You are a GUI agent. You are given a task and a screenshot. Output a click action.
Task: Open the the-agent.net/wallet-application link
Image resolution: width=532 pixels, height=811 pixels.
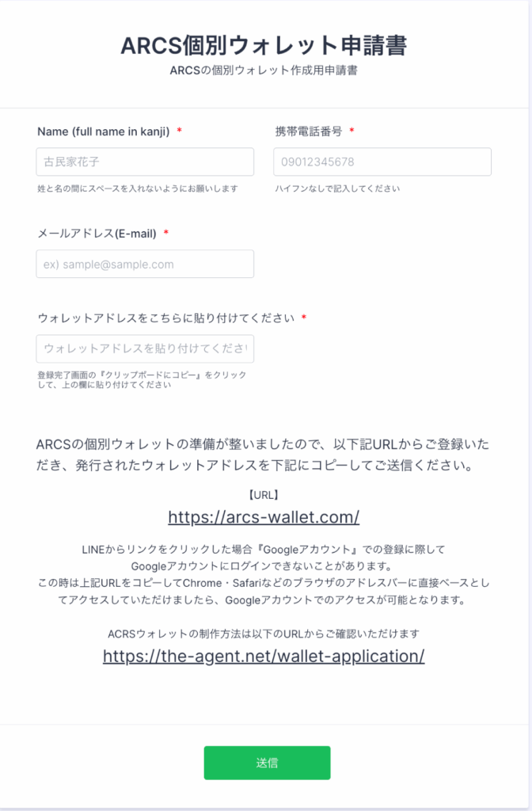tap(264, 656)
